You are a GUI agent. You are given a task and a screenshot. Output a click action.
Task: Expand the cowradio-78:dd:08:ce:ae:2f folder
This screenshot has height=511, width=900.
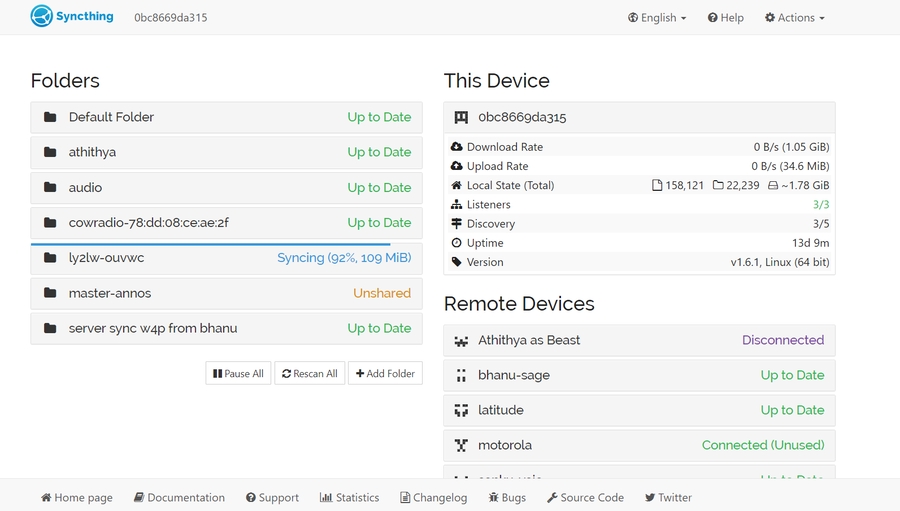coord(226,222)
